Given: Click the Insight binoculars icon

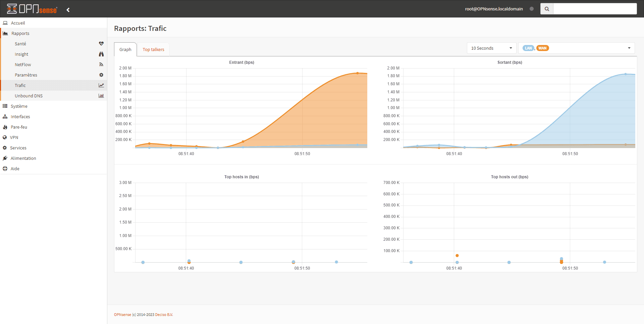Looking at the screenshot, I should click(x=101, y=54).
